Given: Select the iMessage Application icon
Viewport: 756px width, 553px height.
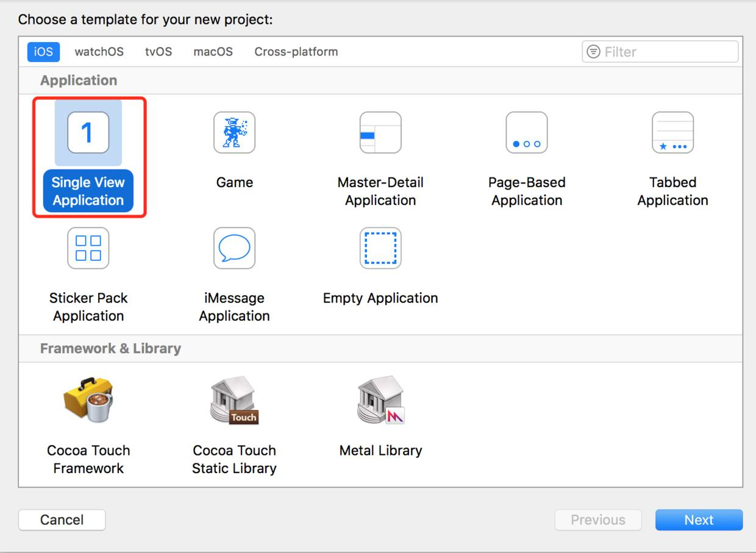Looking at the screenshot, I should coord(234,248).
